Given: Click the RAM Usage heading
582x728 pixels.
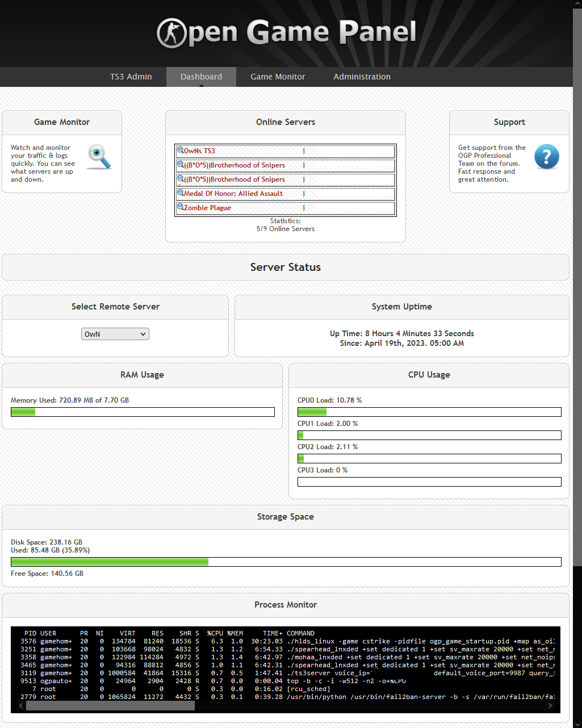Looking at the screenshot, I should [142, 375].
